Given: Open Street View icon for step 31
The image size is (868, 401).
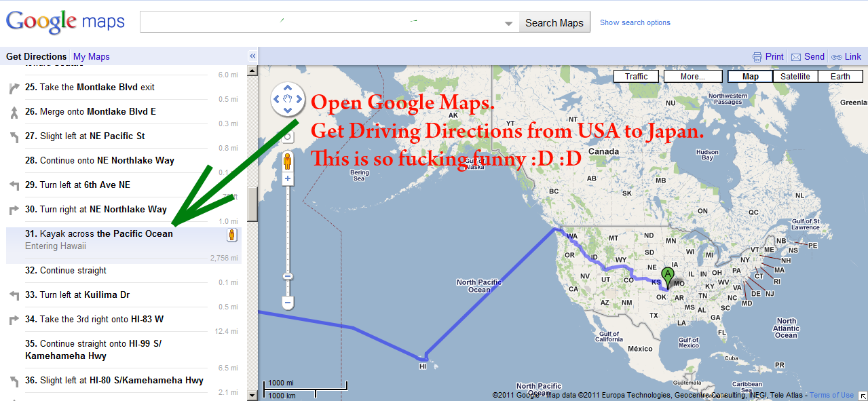Looking at the screenshot, I should (232, 235).
